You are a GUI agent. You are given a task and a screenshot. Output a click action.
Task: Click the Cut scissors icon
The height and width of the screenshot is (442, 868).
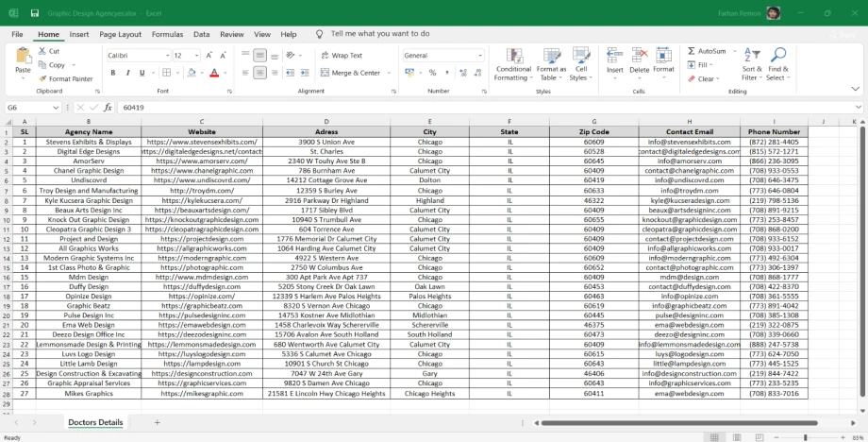42,51
